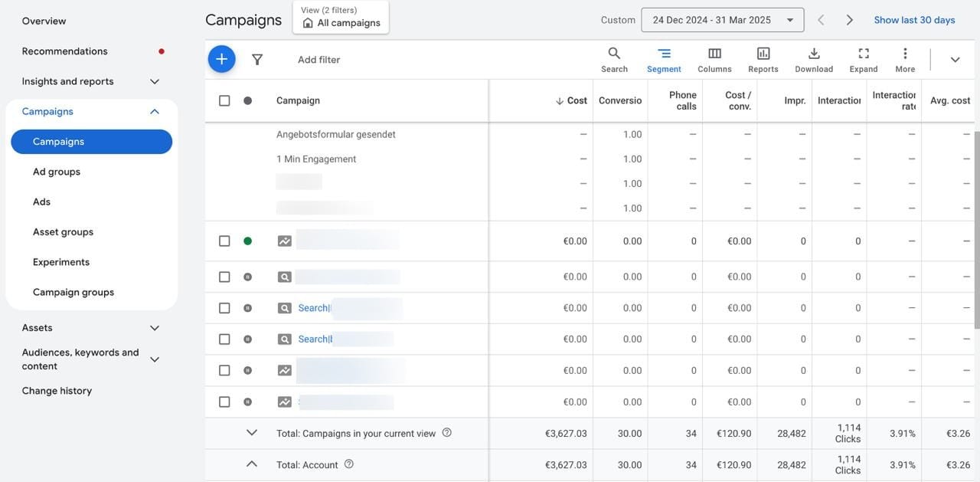Expand the Insights and reports section
980x482 pixels.
[154, 81]
